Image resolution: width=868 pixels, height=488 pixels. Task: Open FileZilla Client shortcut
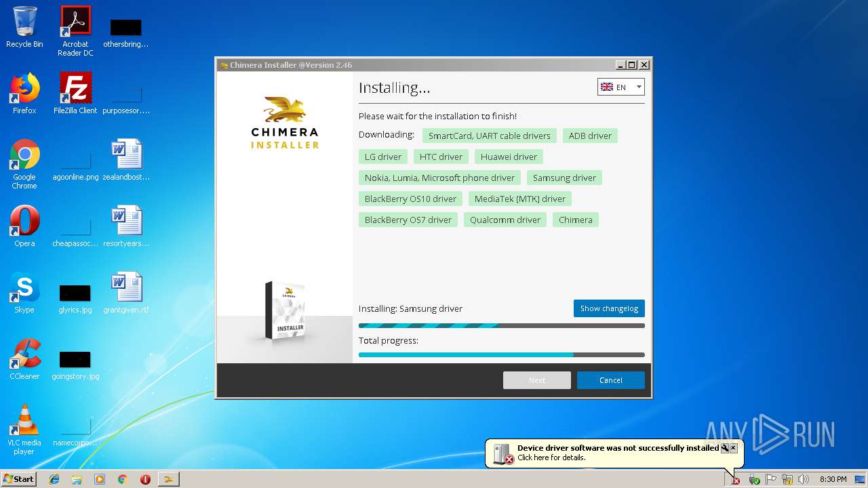pyautogui.click(x=75, y=94)
